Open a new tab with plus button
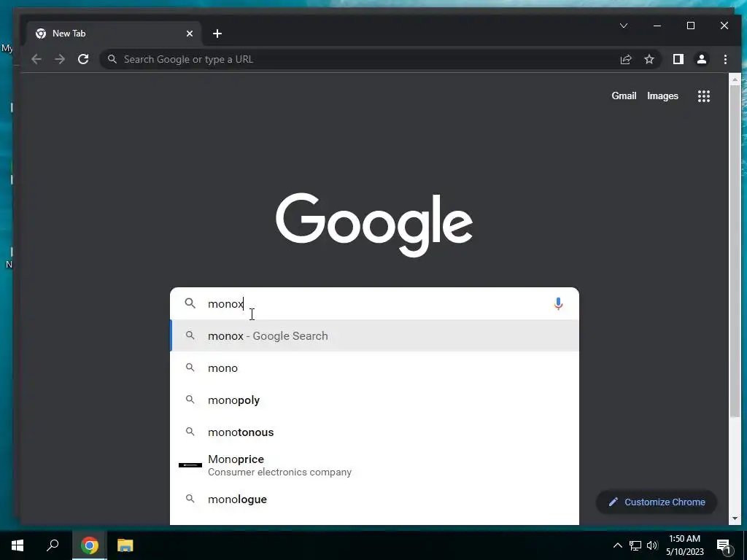 coord(217,34)
